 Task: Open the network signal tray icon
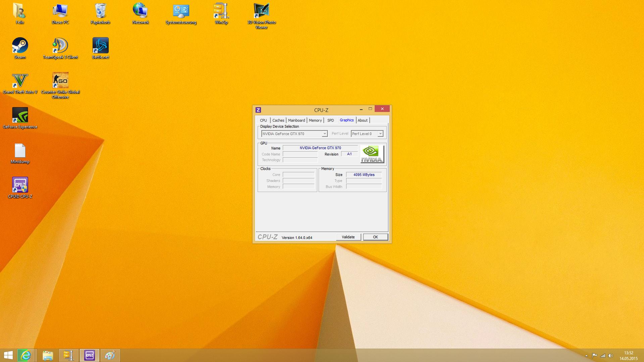[603, 356]
